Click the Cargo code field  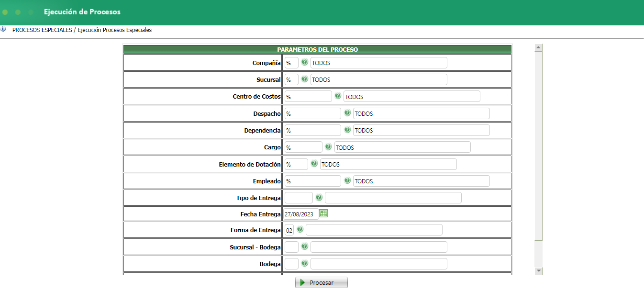(x=303, y=147)
